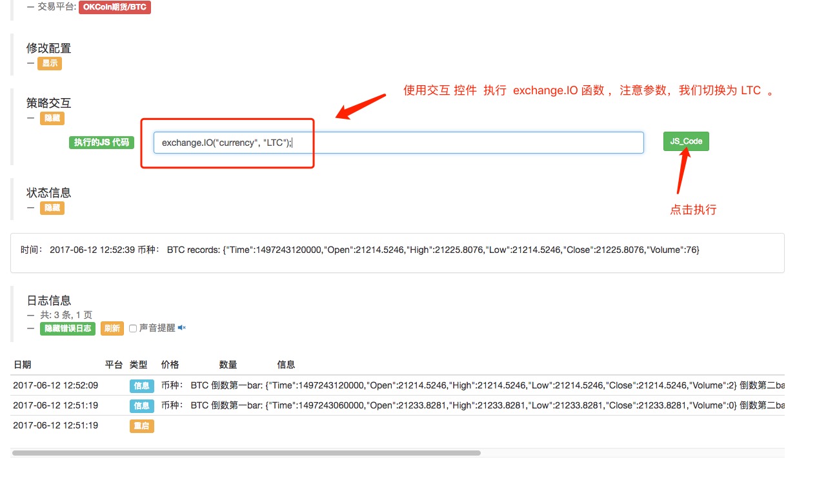Click the 状态信息 section heading

pyautogui.click(x=49, y=192)
